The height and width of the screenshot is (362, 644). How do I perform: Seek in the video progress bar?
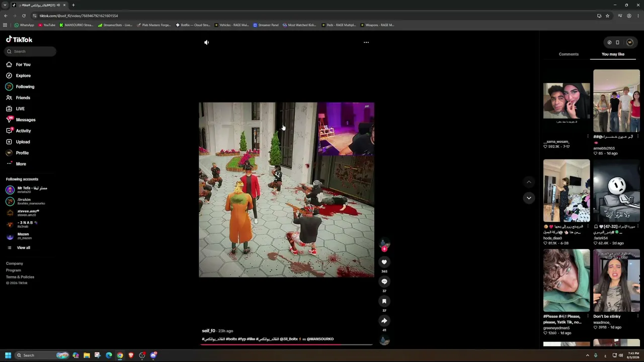[287, 345]
